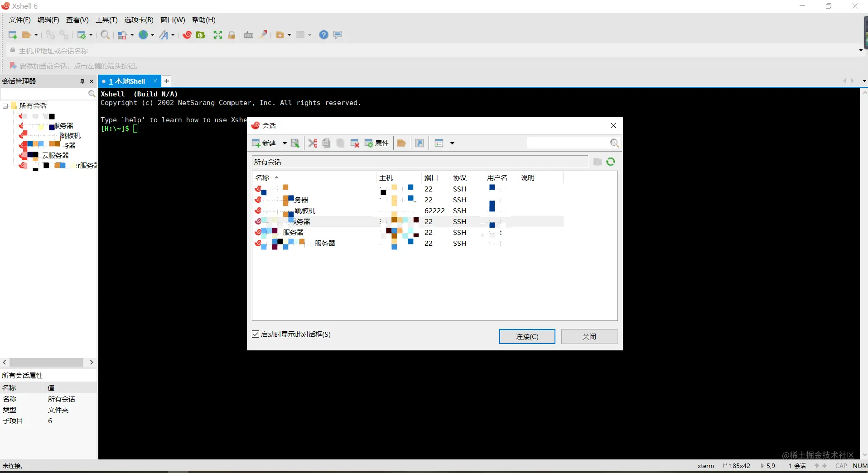Add a new tab with the plus button
Viewport: 868px width, 473px height.
[x=167, y=81]
